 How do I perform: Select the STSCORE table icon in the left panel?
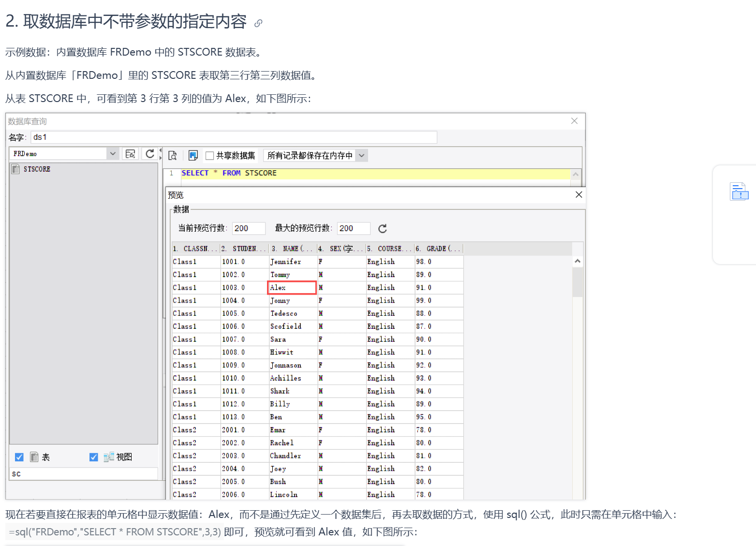tap(15, 169)
